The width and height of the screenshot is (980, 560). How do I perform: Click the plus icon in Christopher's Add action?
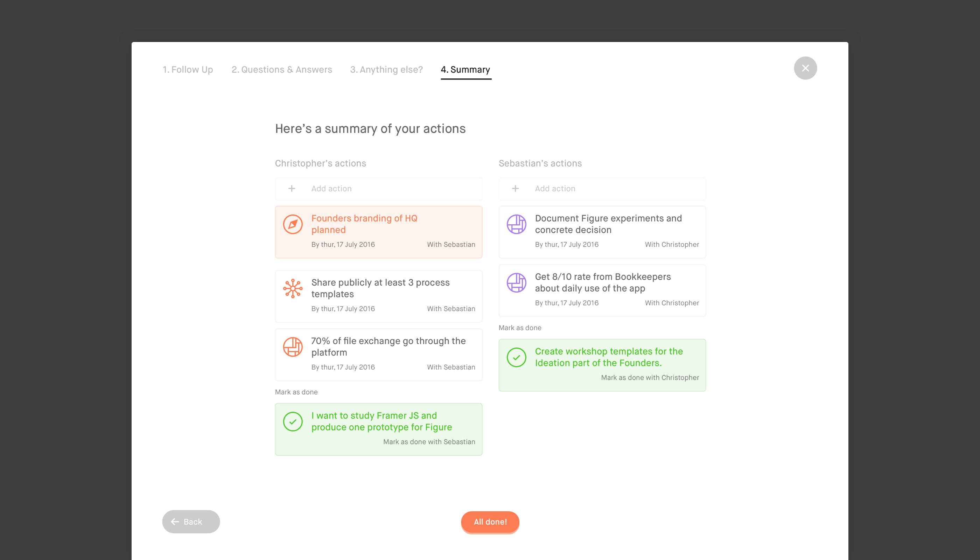tap(292, 188)
